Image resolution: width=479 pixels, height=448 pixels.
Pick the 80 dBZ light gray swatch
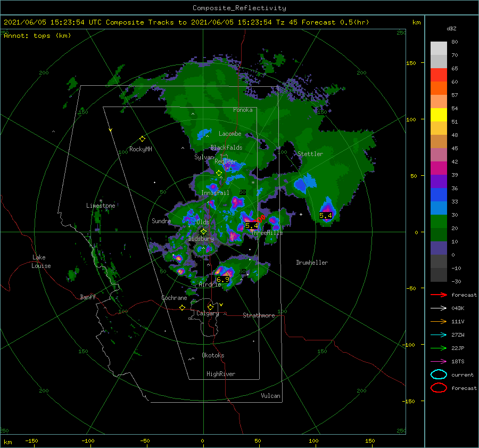[x=439, y=48]
